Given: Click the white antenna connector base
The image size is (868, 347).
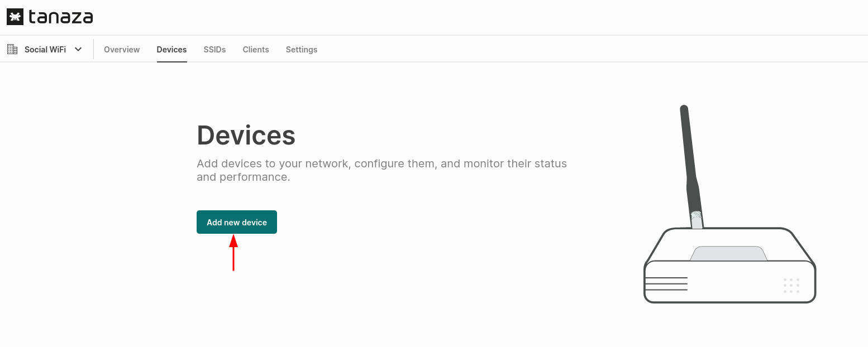Looking at the screenshot, I should pyautogui.click(x=696, y=220).
